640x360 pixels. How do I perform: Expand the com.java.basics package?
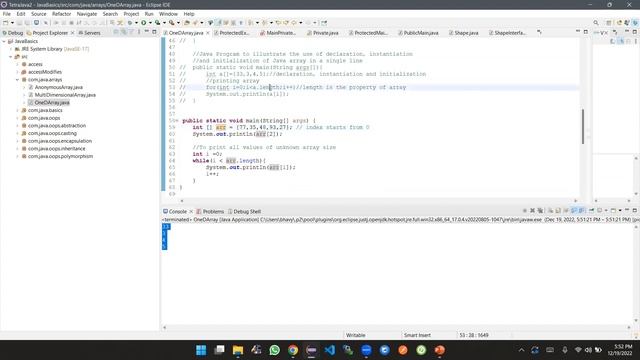point(18,110)
